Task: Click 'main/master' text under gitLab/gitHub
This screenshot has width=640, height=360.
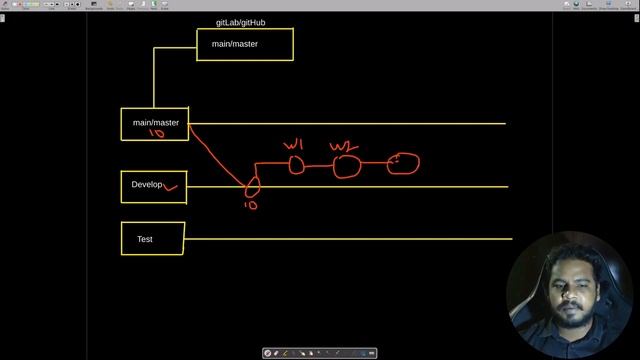Action: (235, 44)
